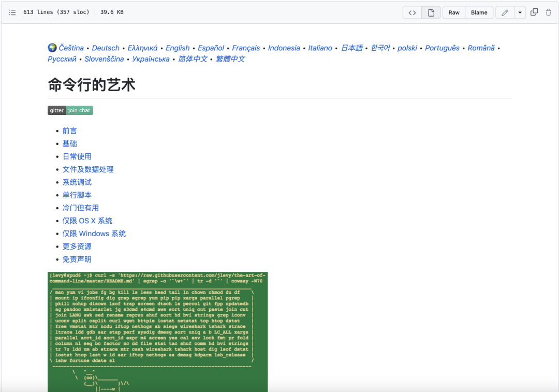The width and height of the screenshot is (559, 392).
Task: Open the 简体中文 translation
Action: coord(193,59)
